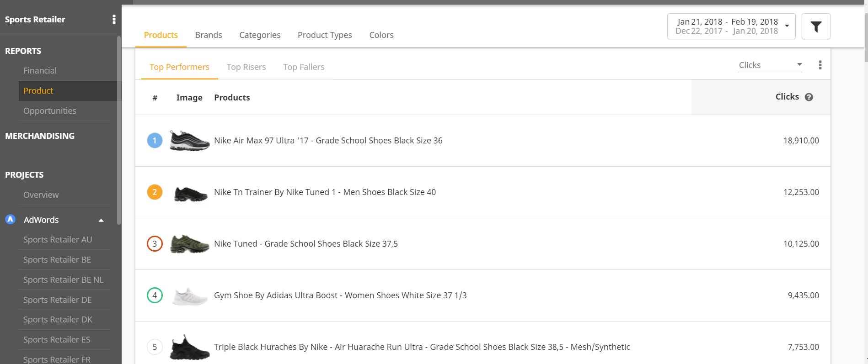Screen dimensions: 868x364
Task: Select Sports Retailer BE account
Action: tap(57, 260)
